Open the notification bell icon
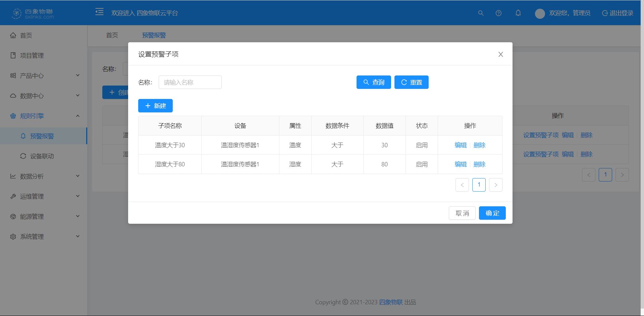This screenshot has height=316, width=644. point(518,13)
